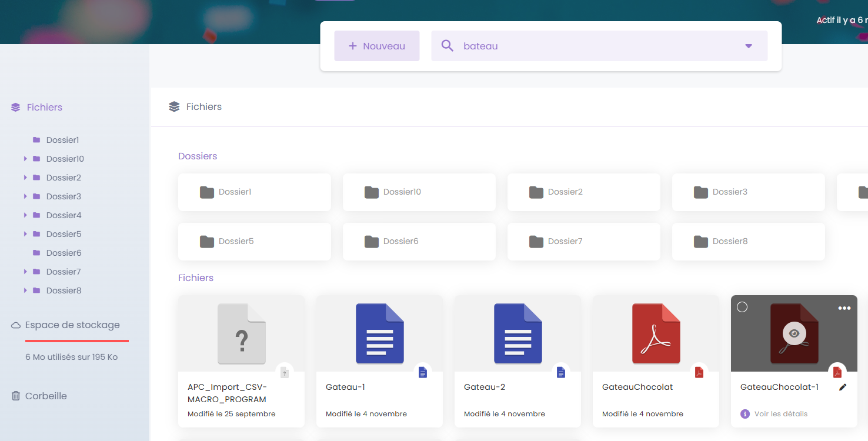
Task: Click the Nouveau button
Action: coord(376,46)
